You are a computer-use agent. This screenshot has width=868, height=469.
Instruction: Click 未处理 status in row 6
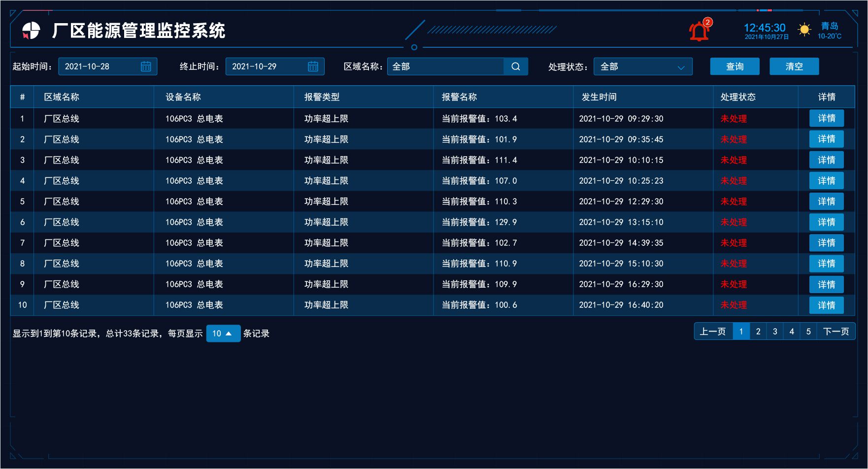point(734,222)
